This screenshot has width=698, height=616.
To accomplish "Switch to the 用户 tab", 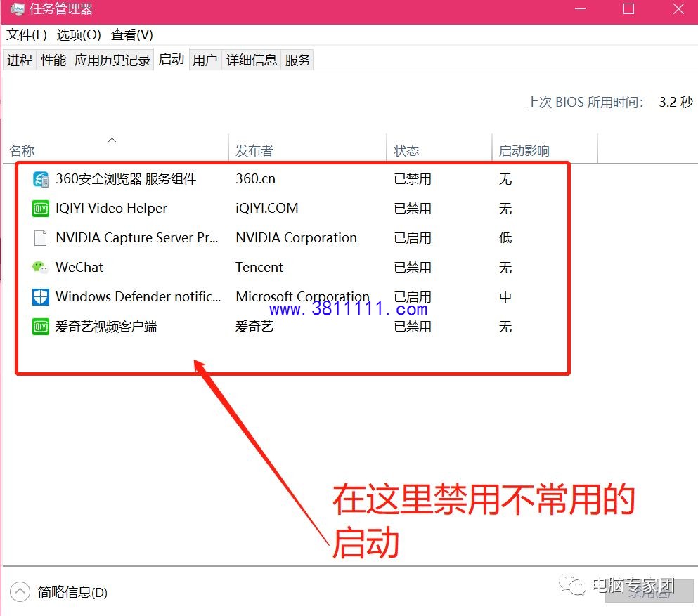I will pyautogui.click(x=205, y=60).
